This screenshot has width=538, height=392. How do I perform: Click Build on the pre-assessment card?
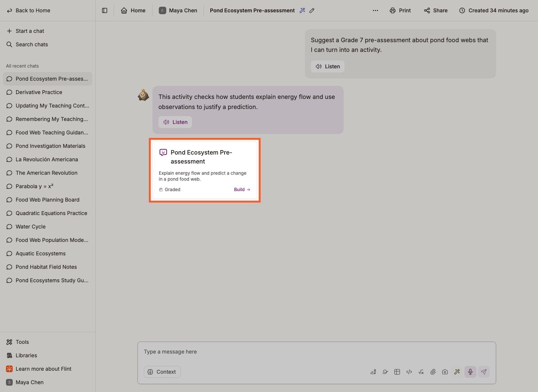click(x=242, y=190)
